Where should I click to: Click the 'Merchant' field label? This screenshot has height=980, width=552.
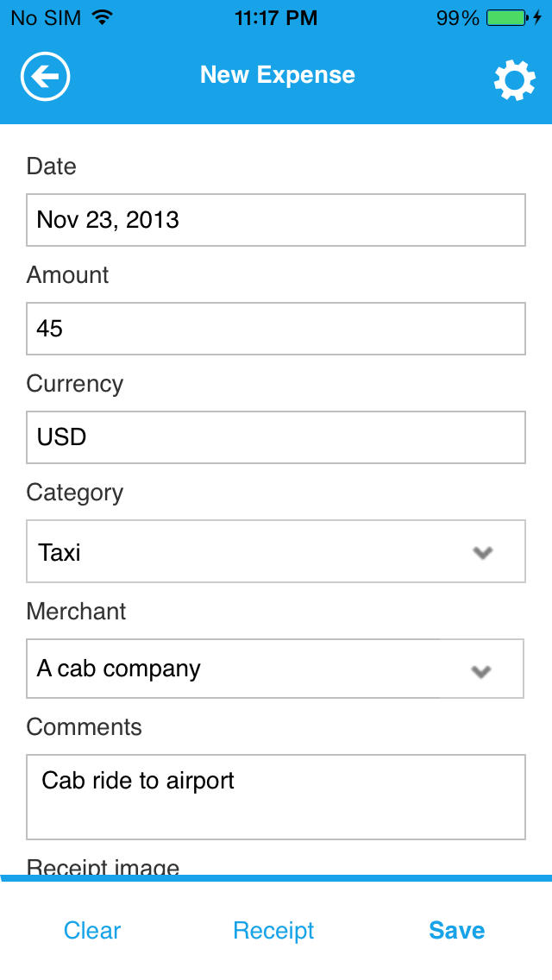point(76,612)
